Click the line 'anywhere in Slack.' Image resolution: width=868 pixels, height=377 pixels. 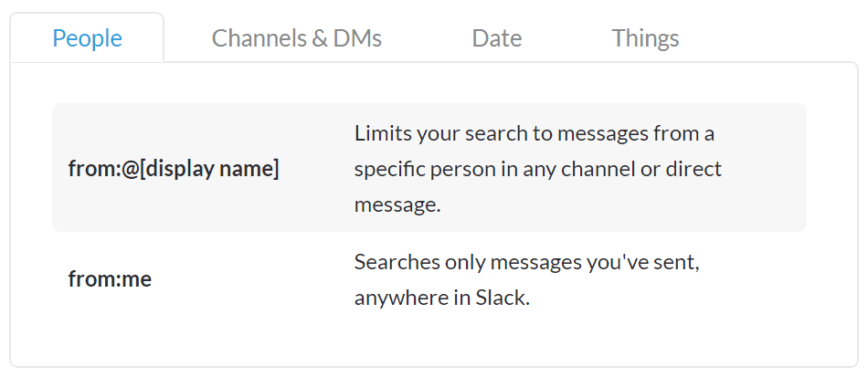pyautogui.click(x=442, y=298)
